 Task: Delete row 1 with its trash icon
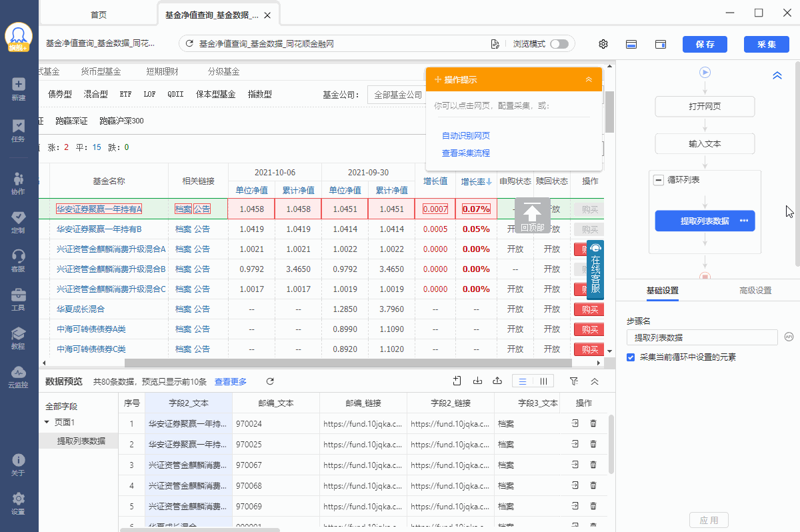[x=593, y=423]
